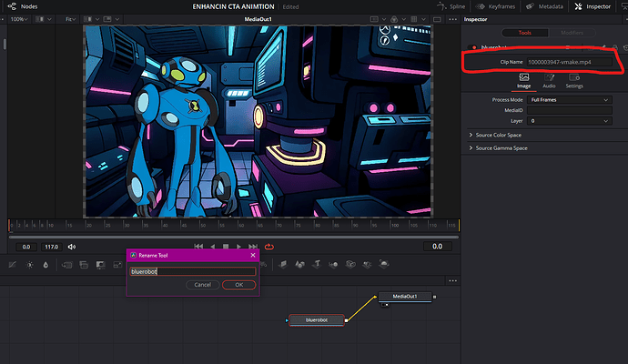
Task: Add a Camera 3D tool
Action: tap(350, 264)
